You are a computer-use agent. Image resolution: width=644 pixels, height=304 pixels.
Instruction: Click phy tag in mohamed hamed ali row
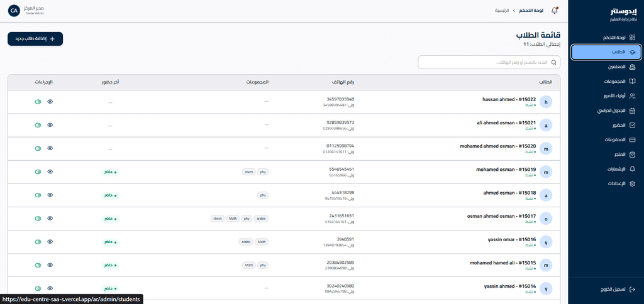[x=263, y=266]
